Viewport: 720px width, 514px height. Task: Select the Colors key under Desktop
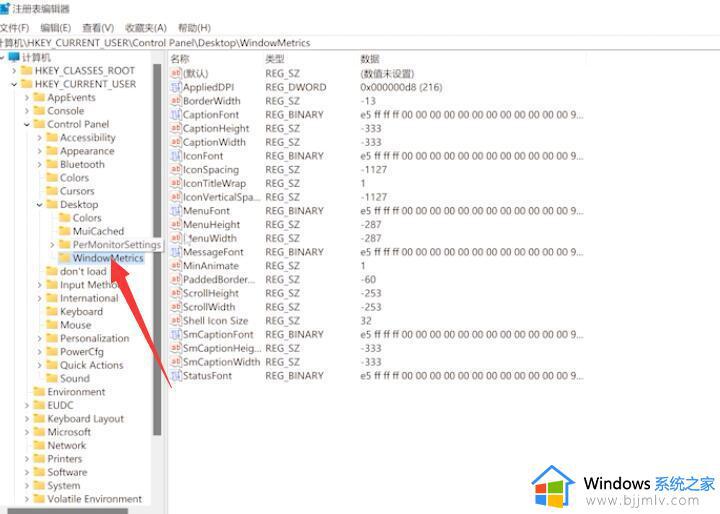87,218
